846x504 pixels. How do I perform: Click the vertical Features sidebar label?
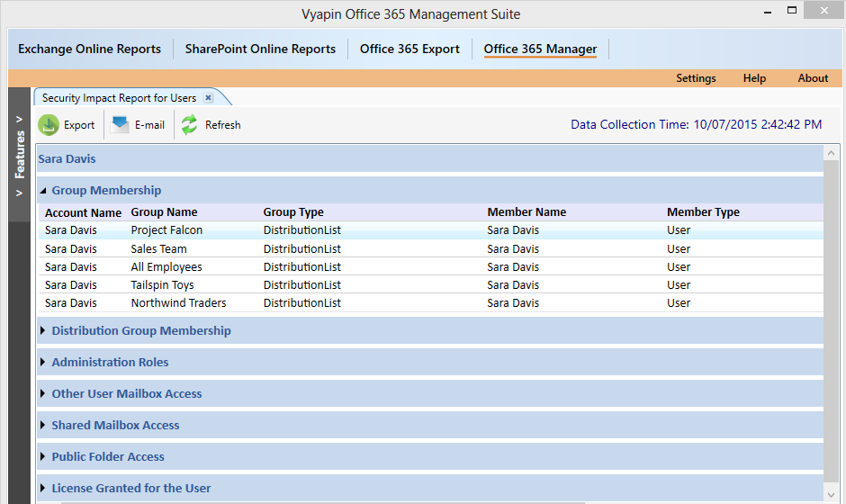tap(20, 155)
